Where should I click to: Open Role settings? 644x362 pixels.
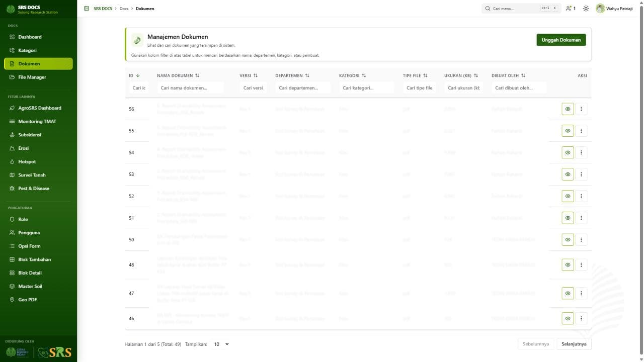coord(38,219)
